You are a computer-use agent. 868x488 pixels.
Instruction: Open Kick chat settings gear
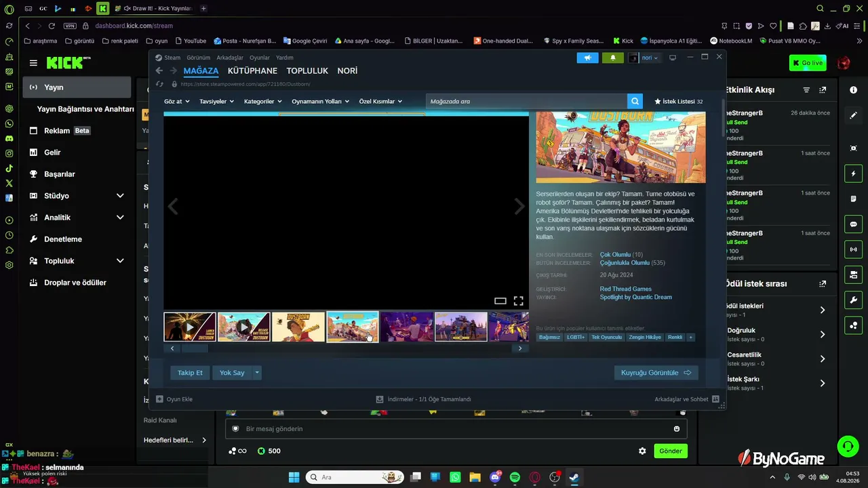642,451
